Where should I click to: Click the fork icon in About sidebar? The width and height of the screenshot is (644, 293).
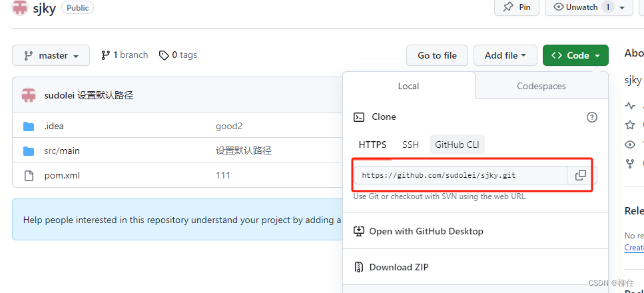click(629, 164)
